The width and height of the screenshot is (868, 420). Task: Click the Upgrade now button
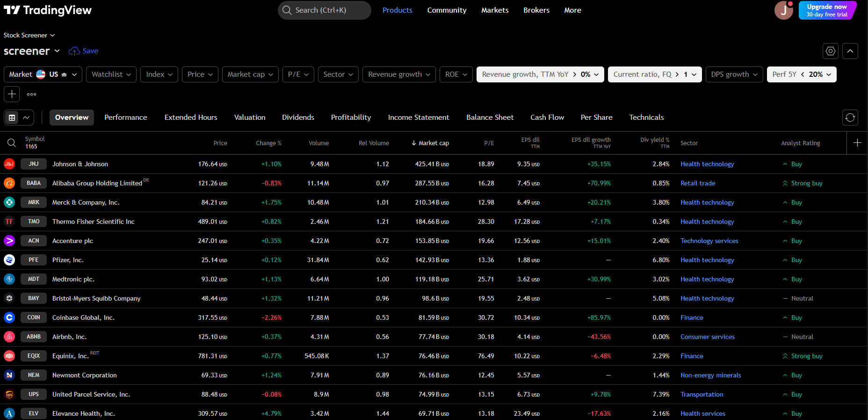click(x=826, y=10)
